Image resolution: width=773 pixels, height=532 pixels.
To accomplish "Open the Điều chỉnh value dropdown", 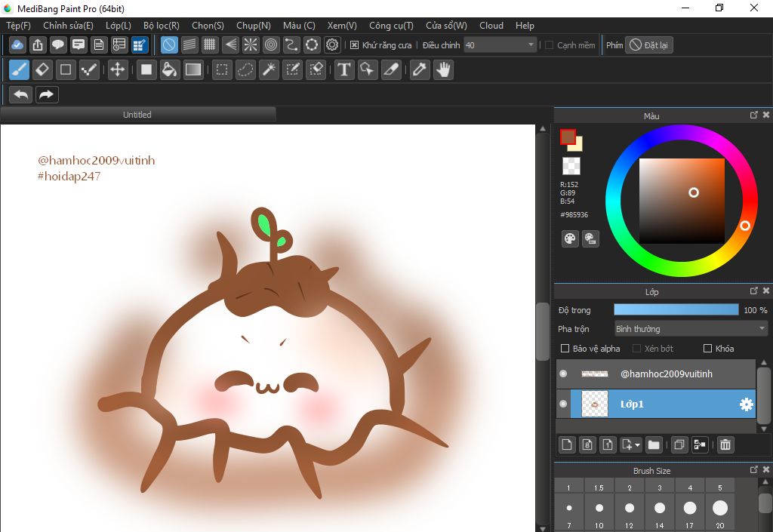I will tap(500, 45).
